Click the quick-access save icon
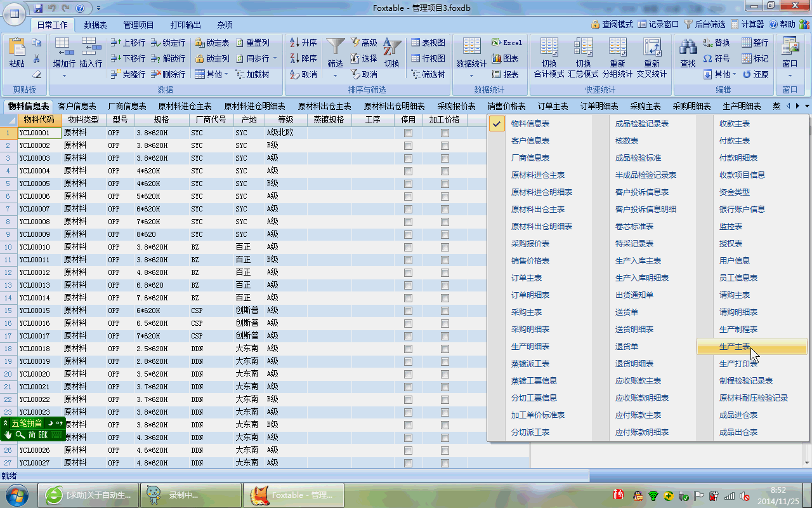 pyautogui.click(x=38, y=8)
